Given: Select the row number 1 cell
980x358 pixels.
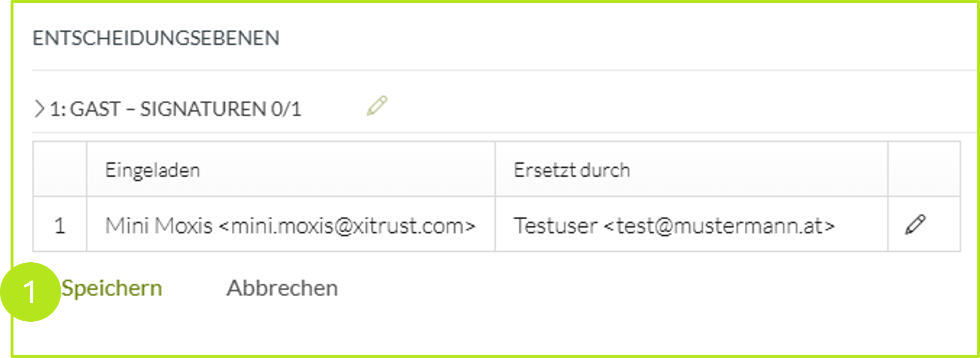Looking at the screenshot, I should pyautogui.click(x=59, y=226).
